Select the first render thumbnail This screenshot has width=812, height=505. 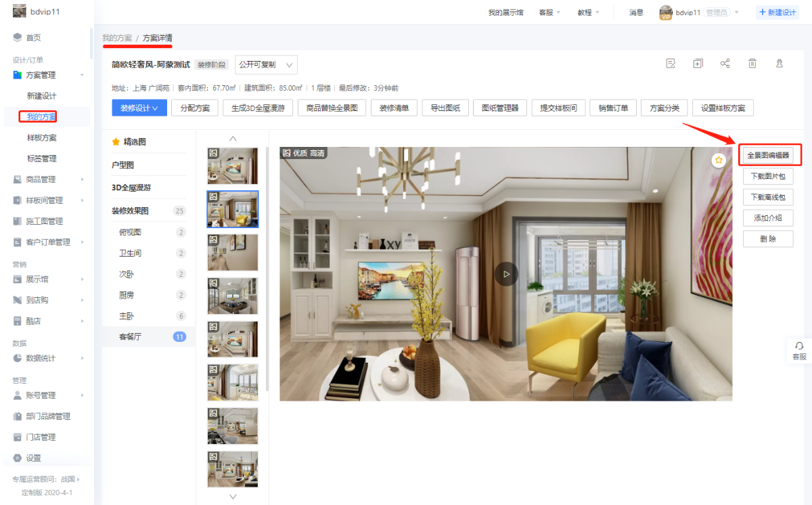pos(232,166)
